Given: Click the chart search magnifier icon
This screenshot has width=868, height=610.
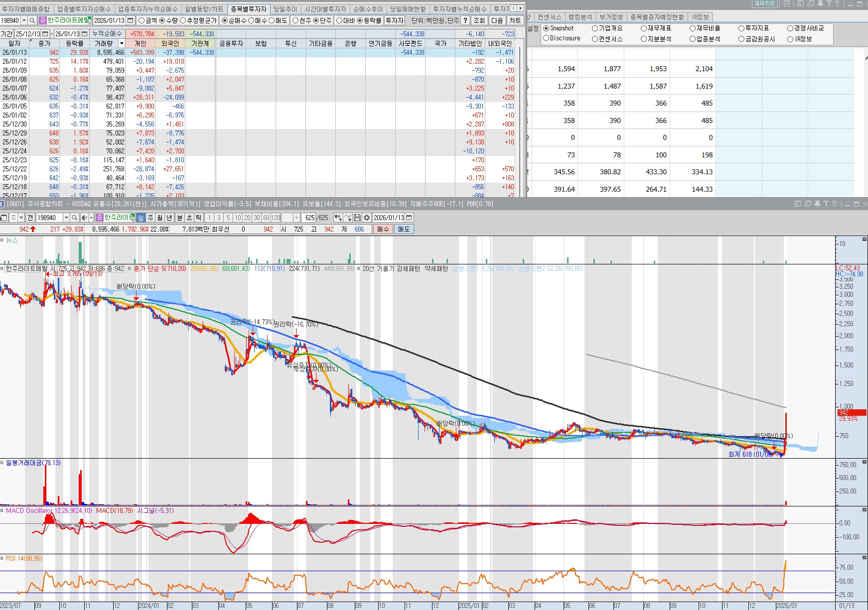Looking at the screenshot, I should (x=74, y=218).
